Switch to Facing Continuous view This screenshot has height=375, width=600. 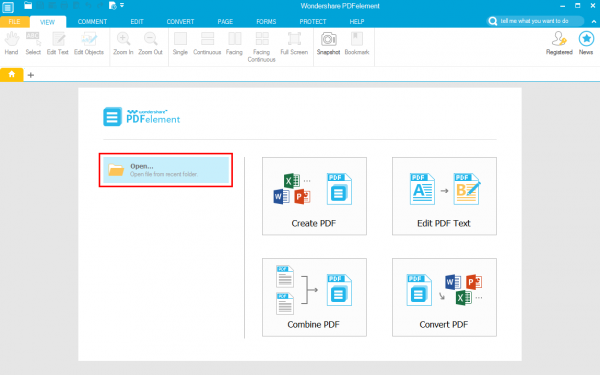[261, 47]
